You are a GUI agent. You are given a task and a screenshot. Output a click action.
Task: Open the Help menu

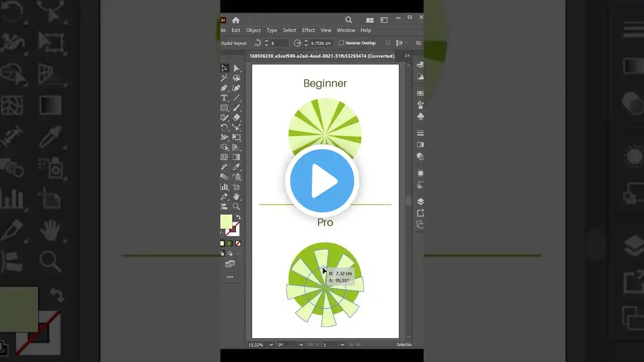(x=366, y=30)
